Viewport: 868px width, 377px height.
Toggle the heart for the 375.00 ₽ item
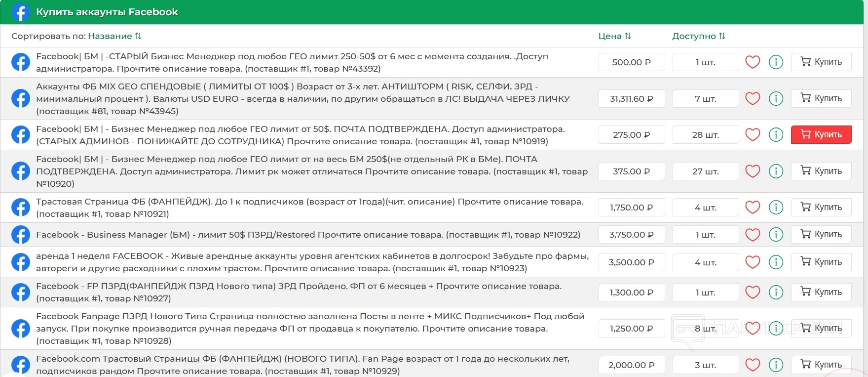tap(753, 171)
